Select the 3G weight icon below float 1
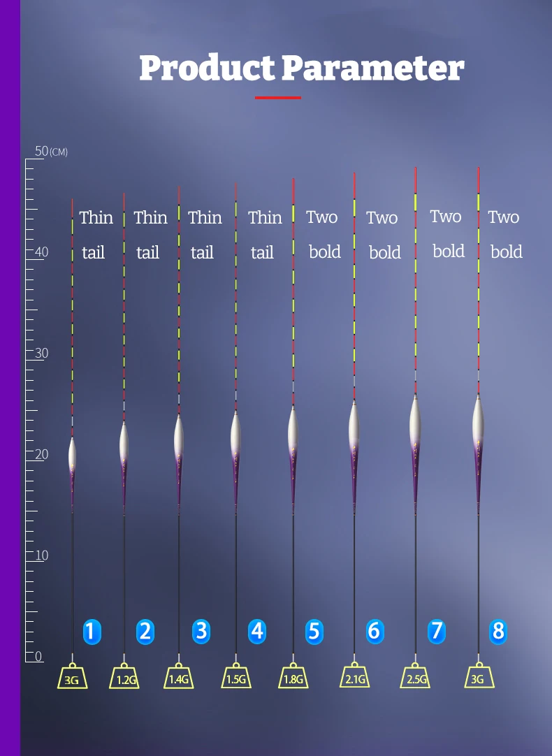Viewport: 552px width, 756px height. (72, 676)
